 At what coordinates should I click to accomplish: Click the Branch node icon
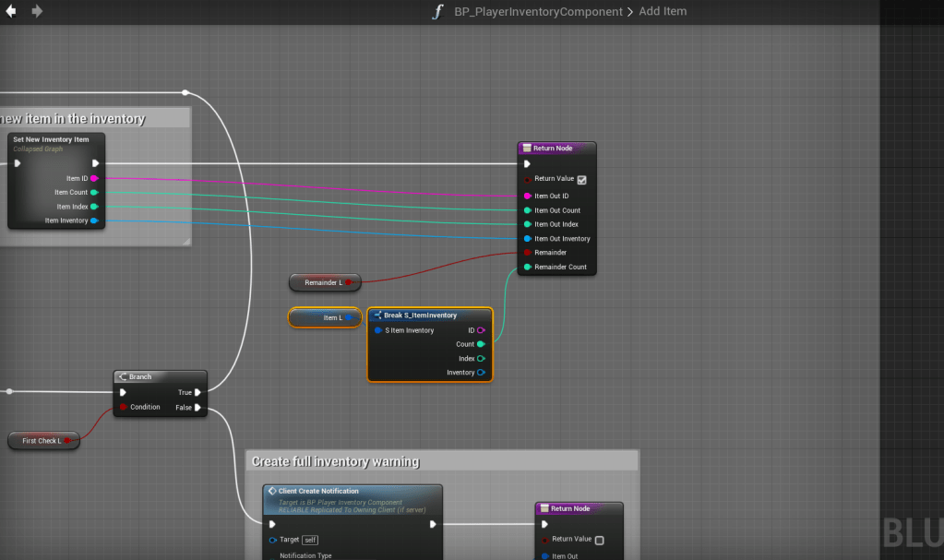(x=123, y=376)
